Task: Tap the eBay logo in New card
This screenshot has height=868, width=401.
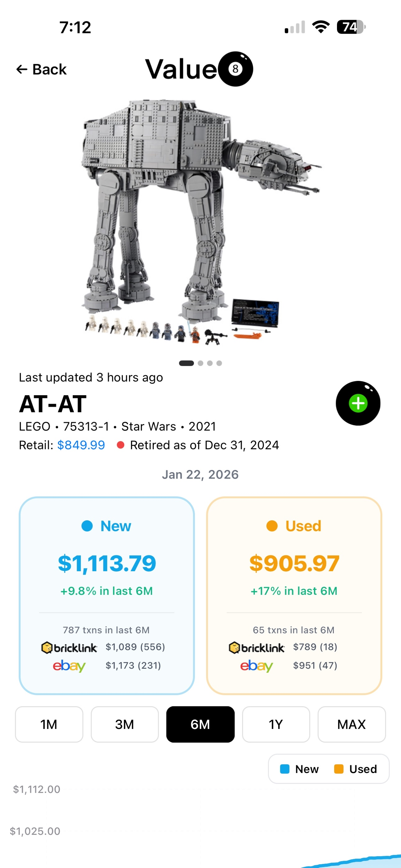Action: [69, 666]
